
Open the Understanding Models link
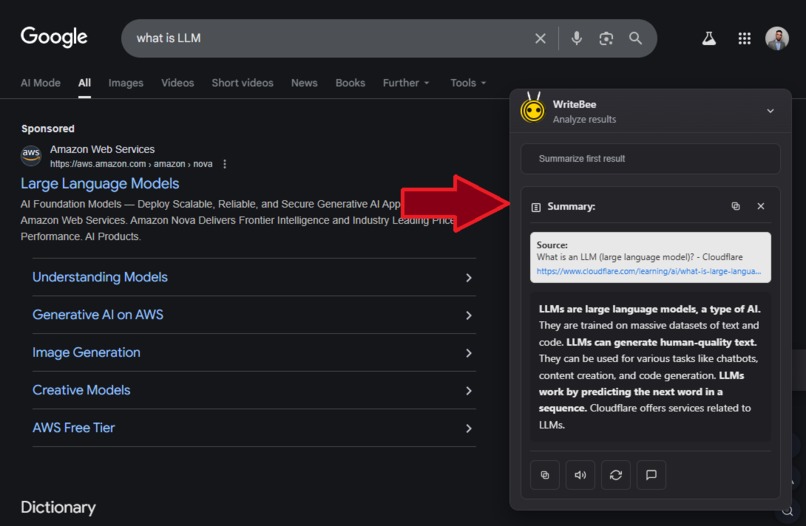point(100,277)
